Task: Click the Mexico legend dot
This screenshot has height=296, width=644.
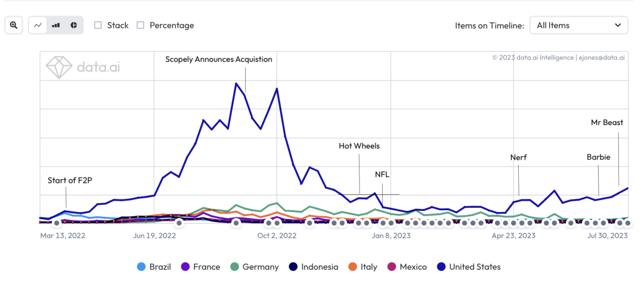Action: click(x=392, y=267)
